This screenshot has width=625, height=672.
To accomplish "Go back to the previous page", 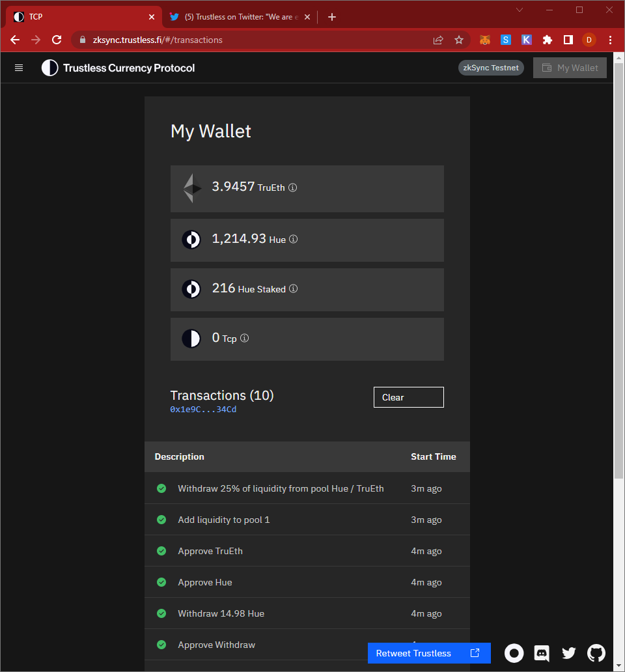I will point(15,40).
